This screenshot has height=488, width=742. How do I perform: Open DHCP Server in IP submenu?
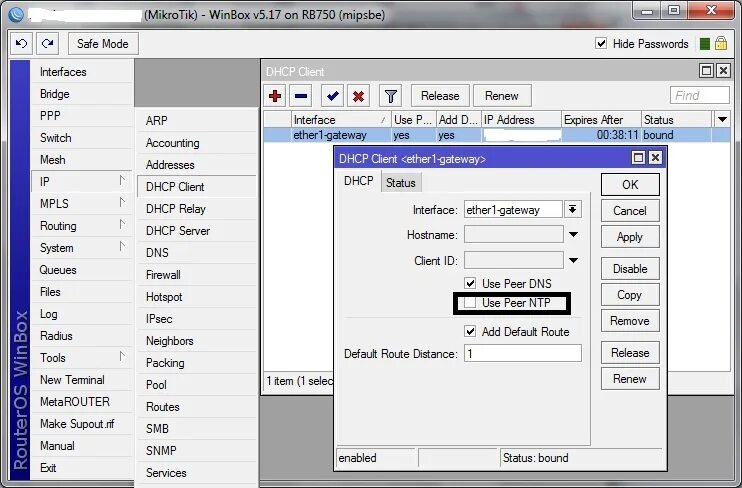(x=196, y=231)
